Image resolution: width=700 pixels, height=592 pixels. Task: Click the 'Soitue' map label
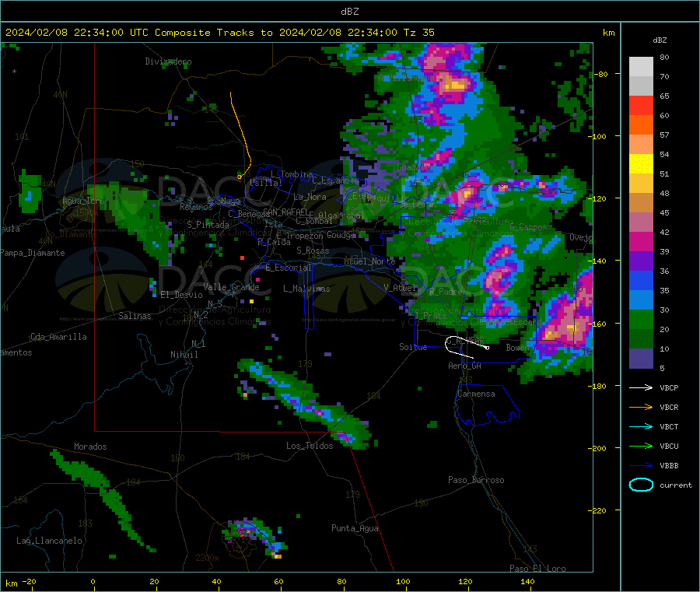[413, 347]
